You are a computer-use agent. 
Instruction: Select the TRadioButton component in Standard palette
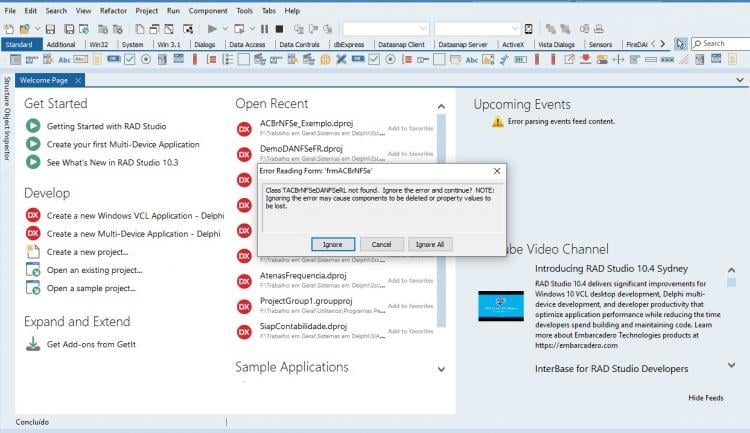pyautogui.click(x=146, y=59)
